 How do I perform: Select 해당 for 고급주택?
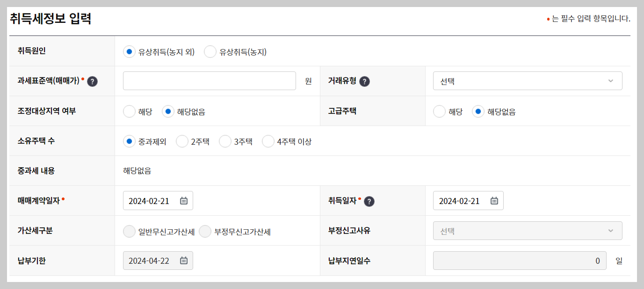[439, 111]
